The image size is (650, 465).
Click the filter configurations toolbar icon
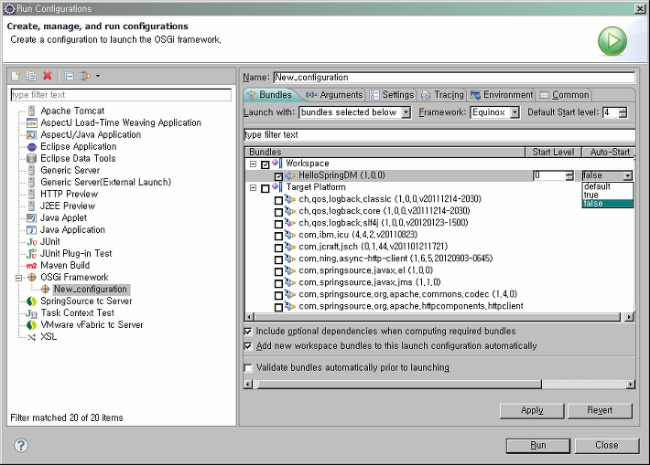pyautogui.click(x=85, y=76)
